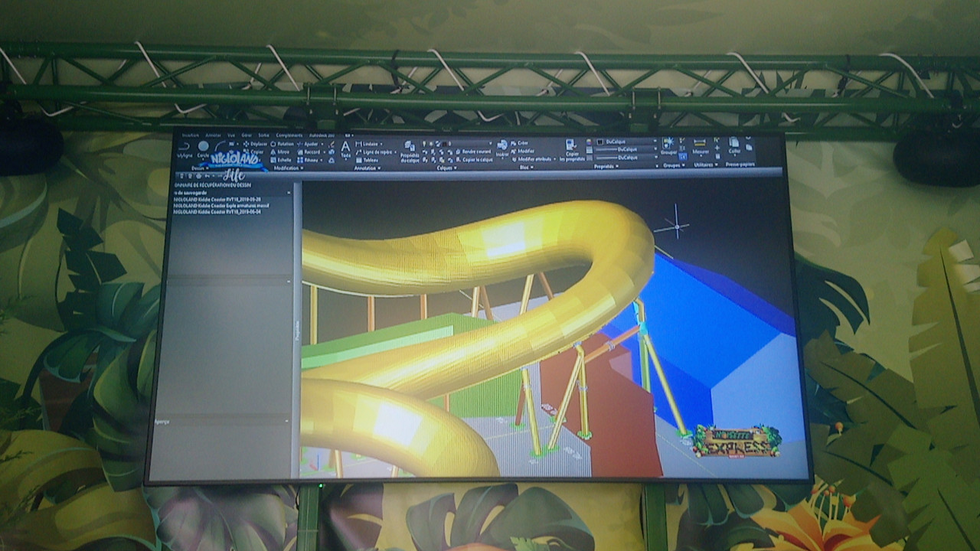980x551 pixels.
Task: Switch to the Gérer ribbon tab
Action: tap(247, 135)
